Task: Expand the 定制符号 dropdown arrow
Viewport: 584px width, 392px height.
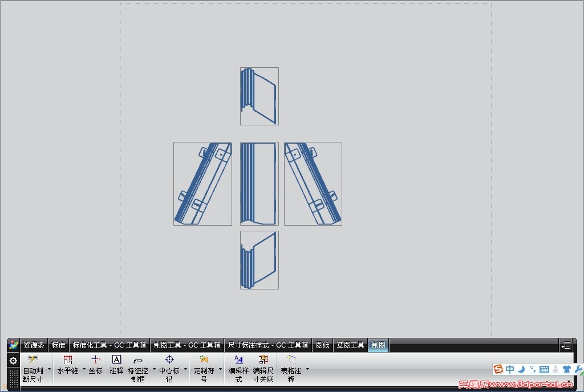Action: 220,369
